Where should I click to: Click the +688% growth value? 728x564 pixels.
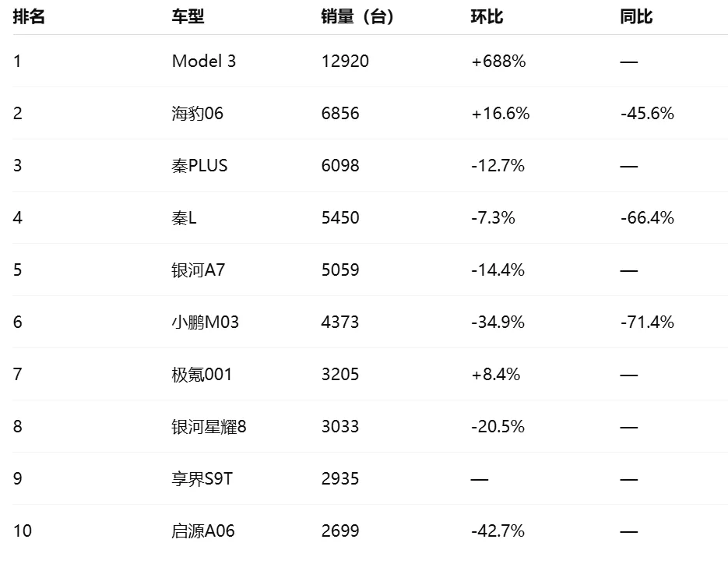[498, 62]
